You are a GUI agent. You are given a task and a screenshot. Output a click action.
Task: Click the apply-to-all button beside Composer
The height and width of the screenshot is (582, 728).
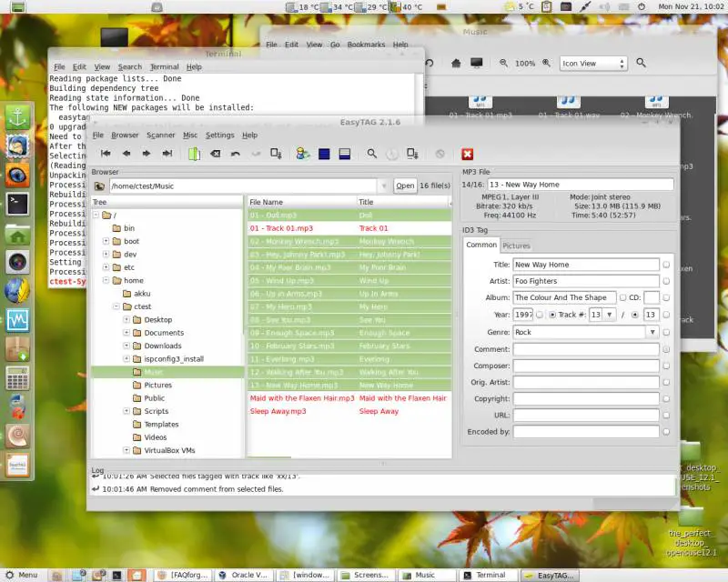pyautogui.click(x=666, y=366)
